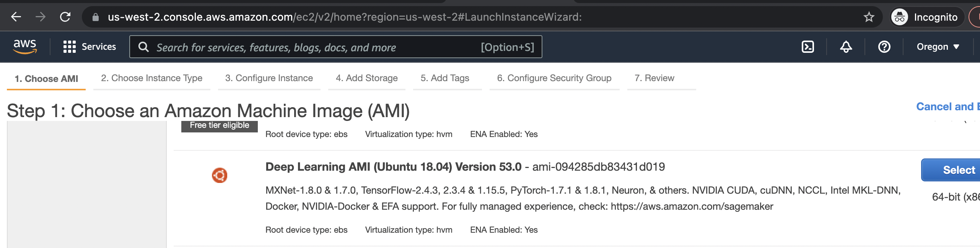
Task: Switch to 1. Choose AMI tab
Action: tap(46, 78)
